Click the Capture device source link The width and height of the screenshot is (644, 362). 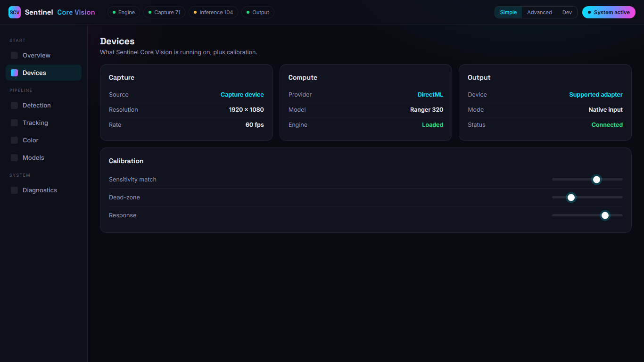[x=242, y=95]
